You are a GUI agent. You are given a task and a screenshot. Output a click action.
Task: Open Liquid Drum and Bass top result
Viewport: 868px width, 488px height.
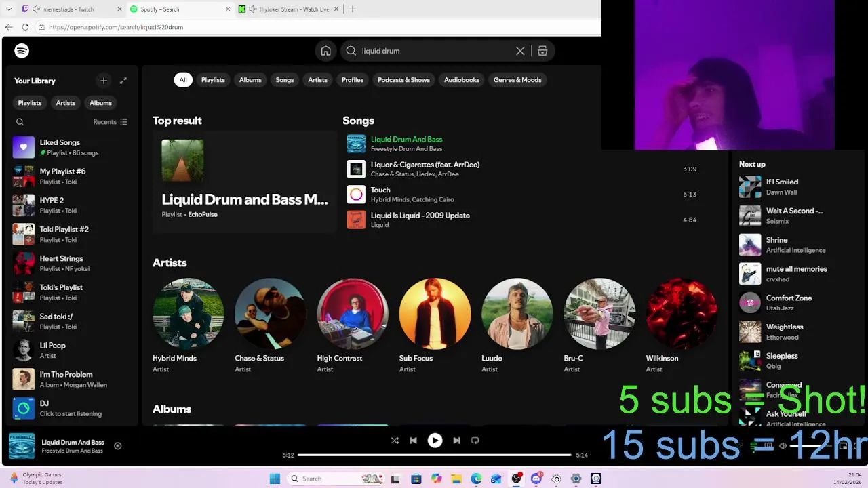pyautogui.click(x=245, y=182)
